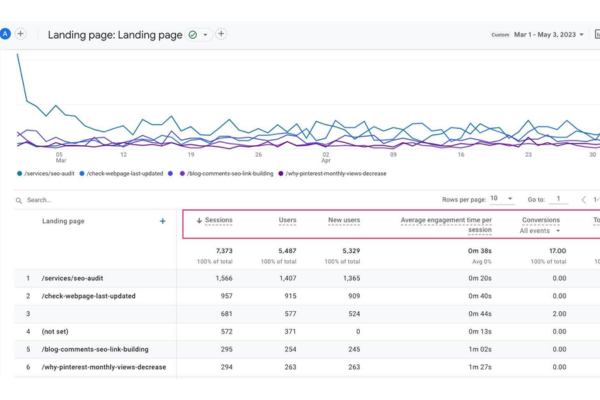Sort the table by the Users column
600x400 pixels.
(287, 220)
